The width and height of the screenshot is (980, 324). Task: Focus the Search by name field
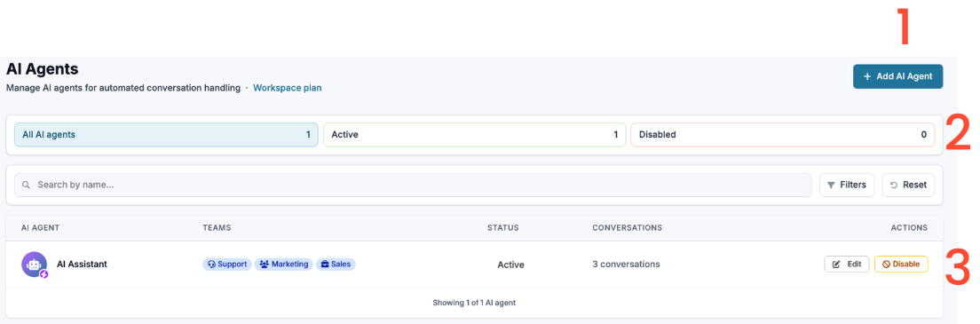click(413, 186)
